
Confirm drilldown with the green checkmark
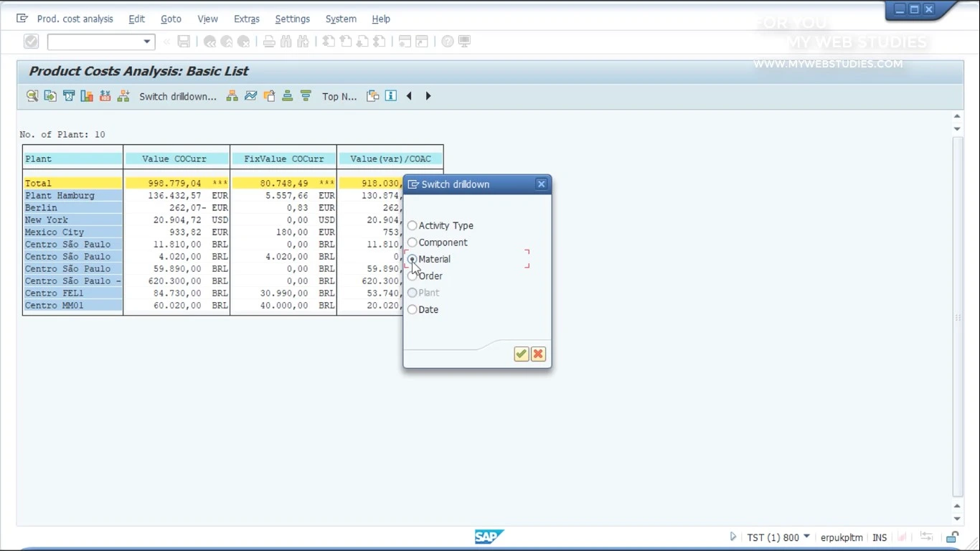click(x=522, y=354)
